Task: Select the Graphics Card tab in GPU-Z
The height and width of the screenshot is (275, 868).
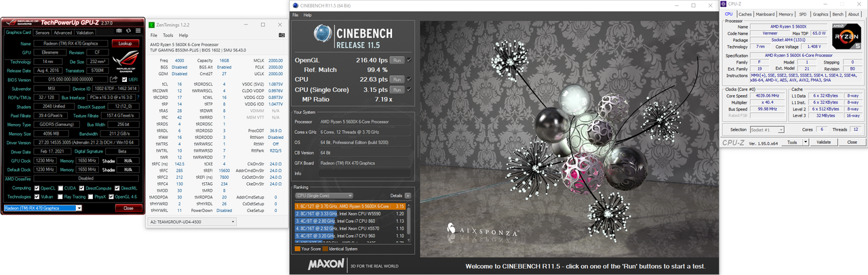Action: [x=18, y=32]
